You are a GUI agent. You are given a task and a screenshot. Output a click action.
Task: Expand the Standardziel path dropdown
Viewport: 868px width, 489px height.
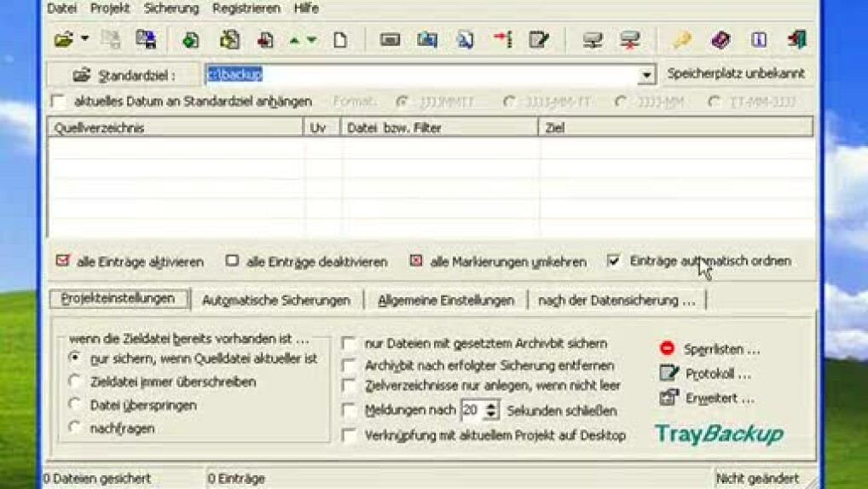[x=646, y=75]
